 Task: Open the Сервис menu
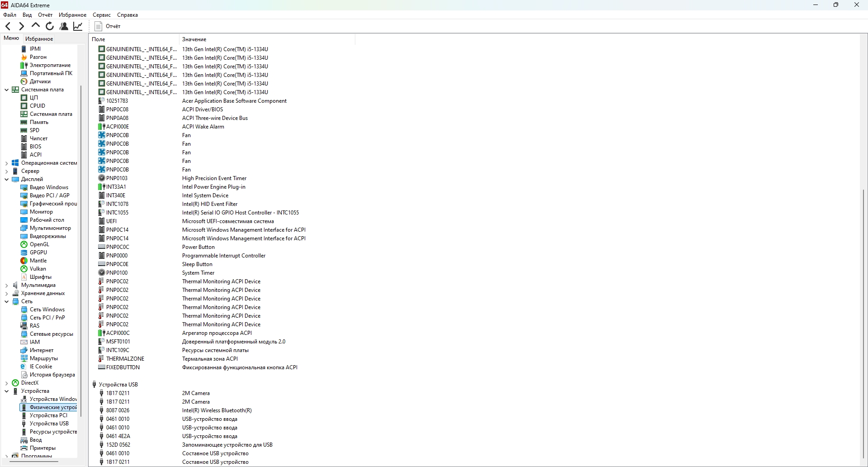(102, 15)
